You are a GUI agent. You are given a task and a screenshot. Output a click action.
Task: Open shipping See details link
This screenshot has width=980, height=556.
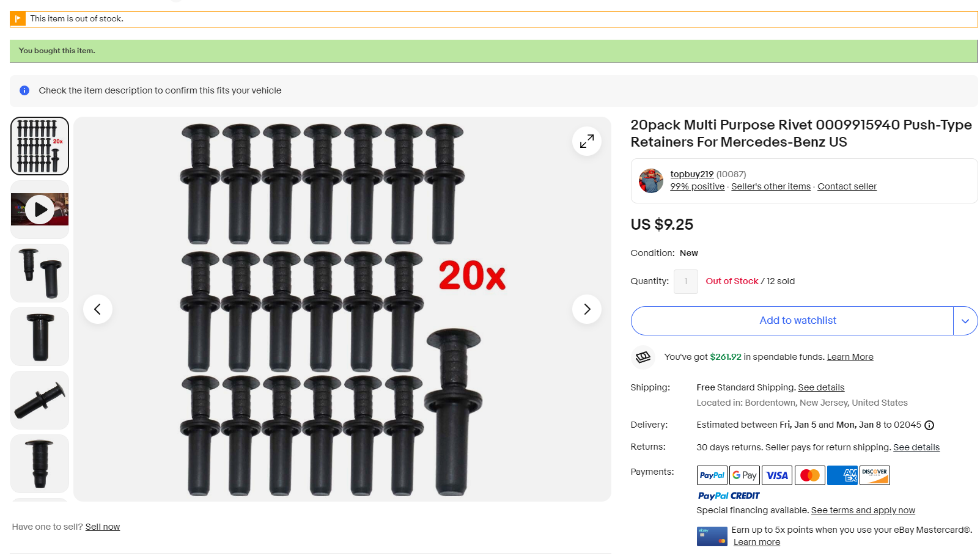point(820,387)
